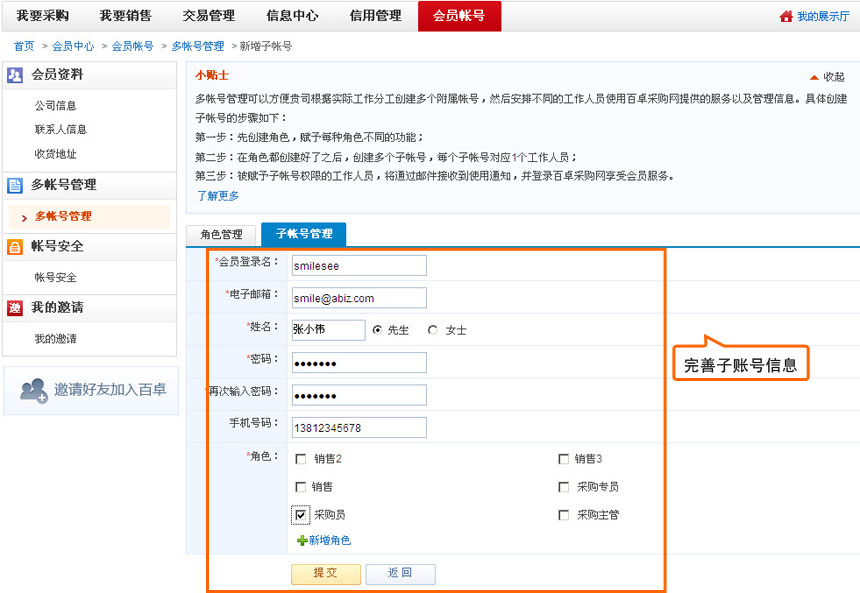This screenshot has height=593, width=860.
Task: Click the 多帐号管理 document icon in sidebar
Action: [x=15, y=185]
